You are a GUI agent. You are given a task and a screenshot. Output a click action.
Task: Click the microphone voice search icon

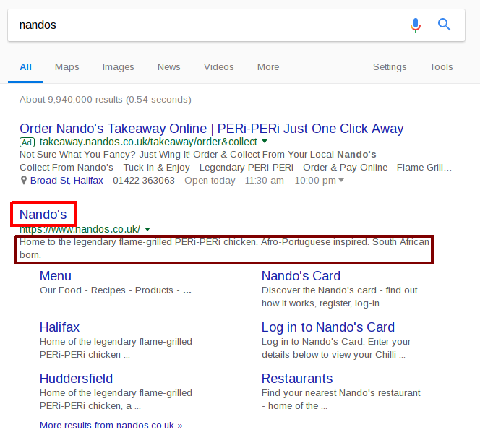[x=416, y=25]
